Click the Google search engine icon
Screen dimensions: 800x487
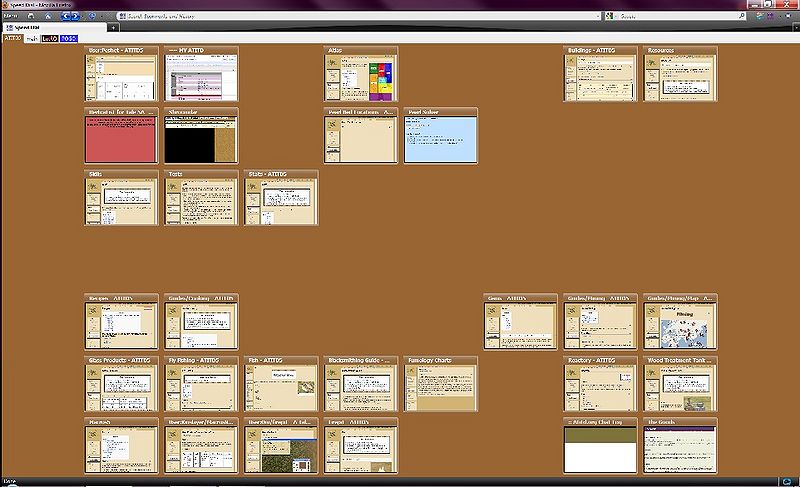pyautogui.click(x=609, y=16)
